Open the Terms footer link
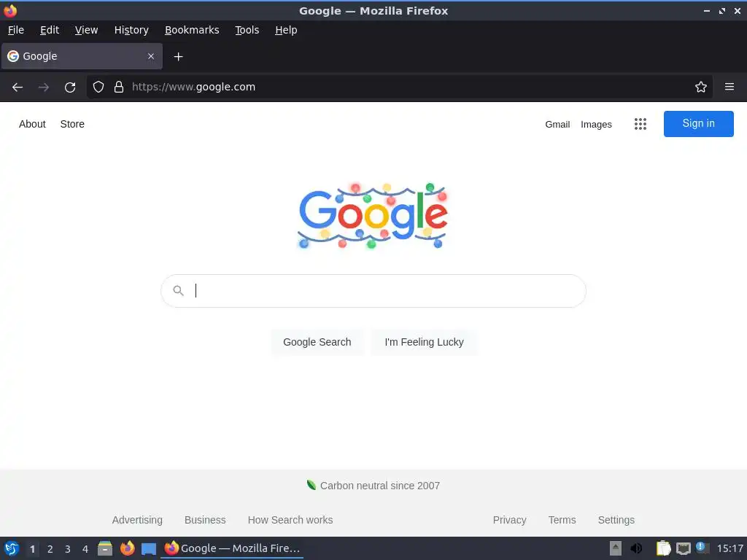Viewport: 747px width, 560px height. click(x=562, y=520)
